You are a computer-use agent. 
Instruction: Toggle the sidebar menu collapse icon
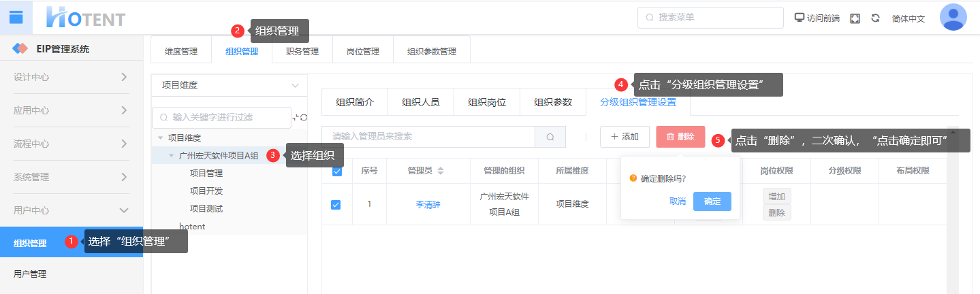(x=16, y=17)
